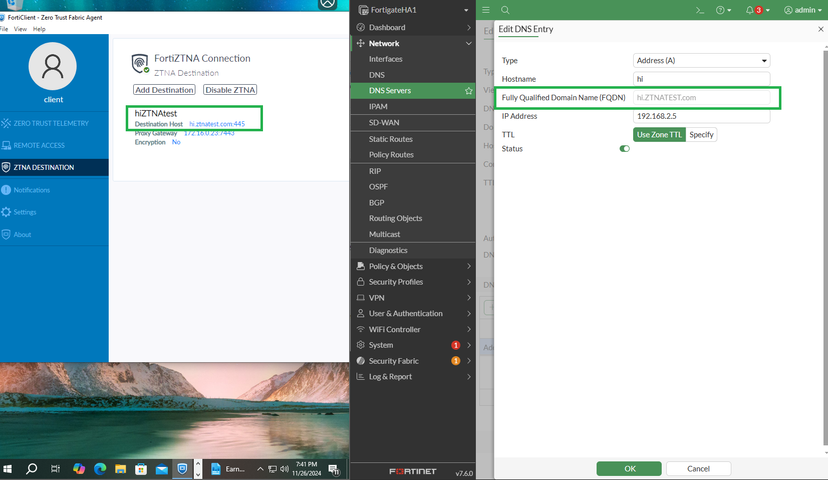Click OK to save DNS entry
The height and width of the screenshot is (480, 828).
(629, 468)
